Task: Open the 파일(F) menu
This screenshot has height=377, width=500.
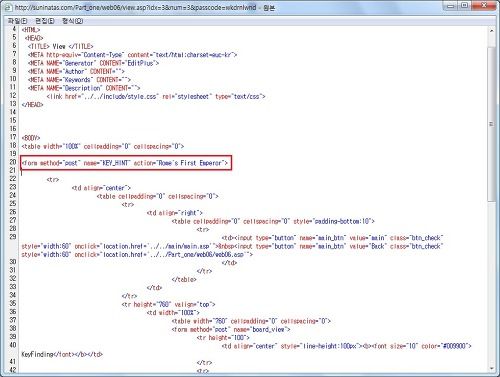Action: 18,21
